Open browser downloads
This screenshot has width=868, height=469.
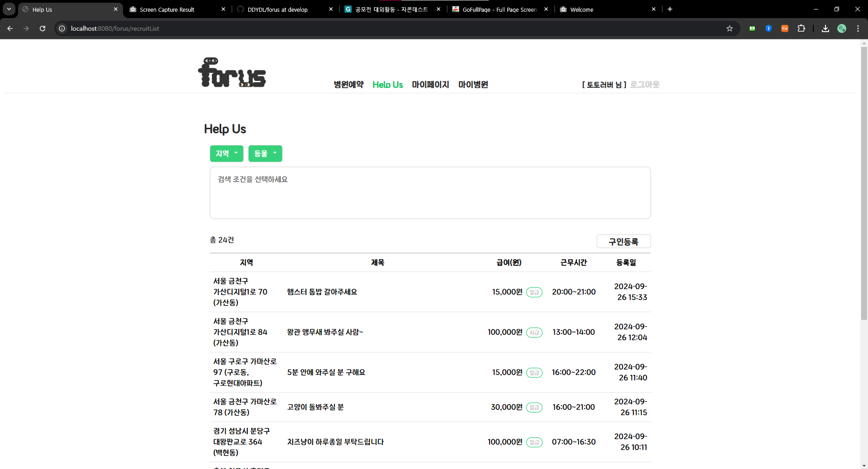coord(826,28)
